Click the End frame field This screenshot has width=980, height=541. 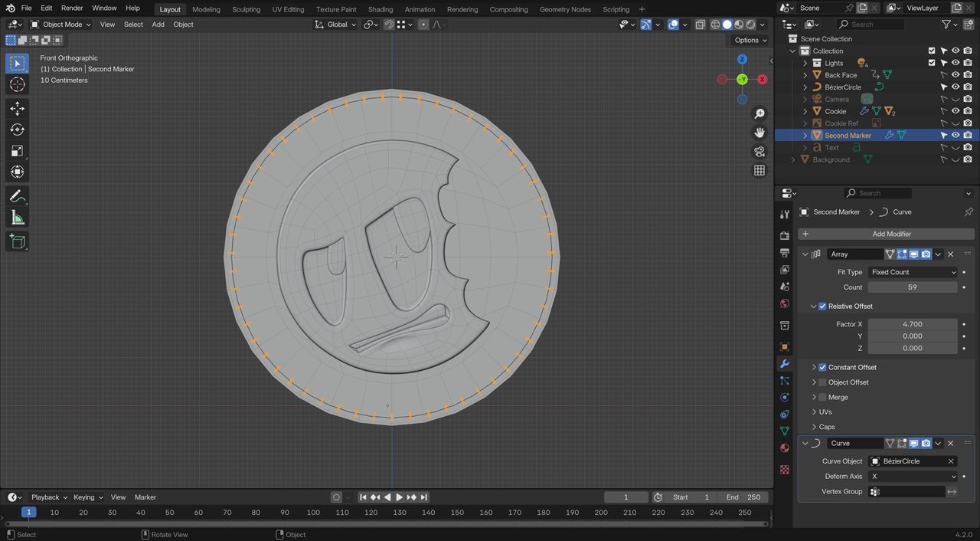click(744, 497)
